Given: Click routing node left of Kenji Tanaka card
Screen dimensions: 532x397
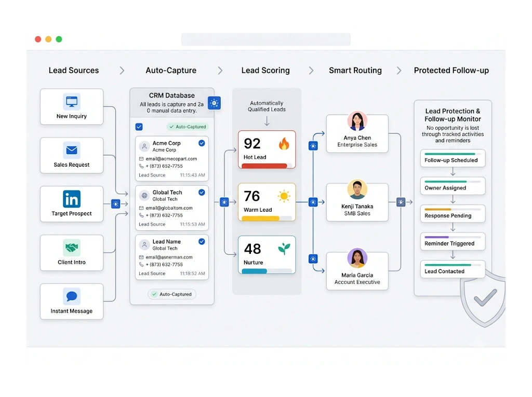Looking at the screenshot, I should (313, 202).
